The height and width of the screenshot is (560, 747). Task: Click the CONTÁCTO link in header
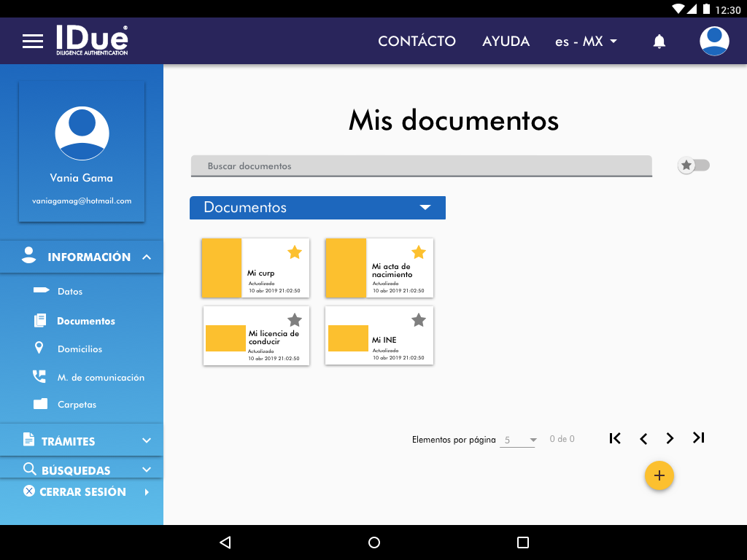tap(417, 42)
